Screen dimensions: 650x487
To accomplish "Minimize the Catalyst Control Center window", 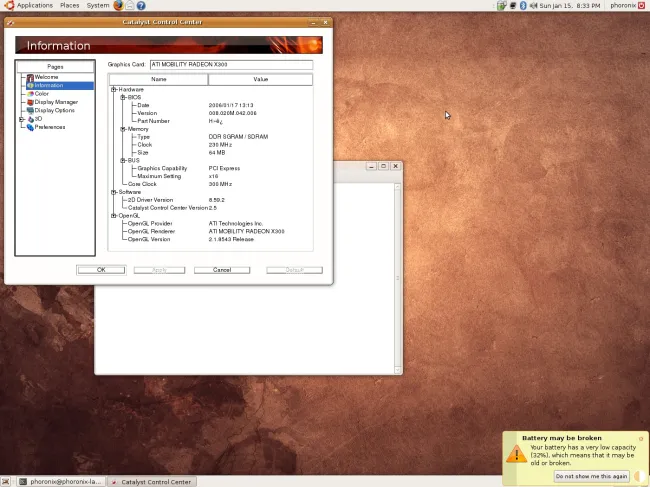I will (x=313, y=22).
